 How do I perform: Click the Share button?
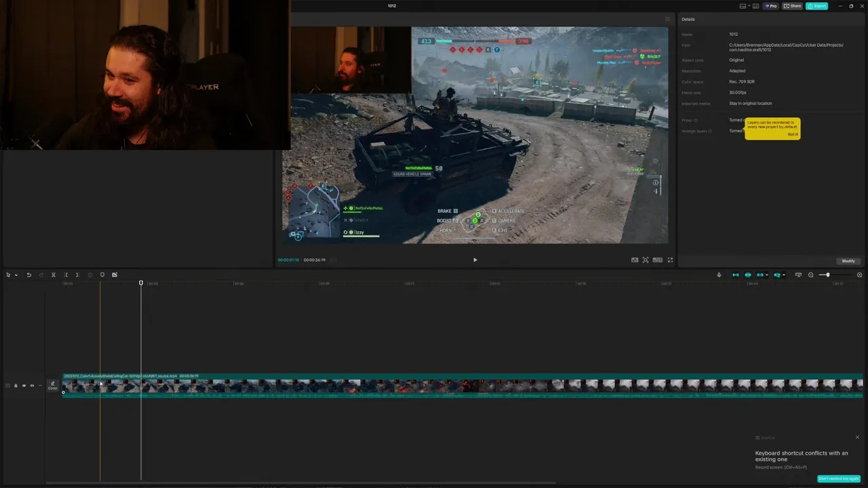click(x=792, y=6)
